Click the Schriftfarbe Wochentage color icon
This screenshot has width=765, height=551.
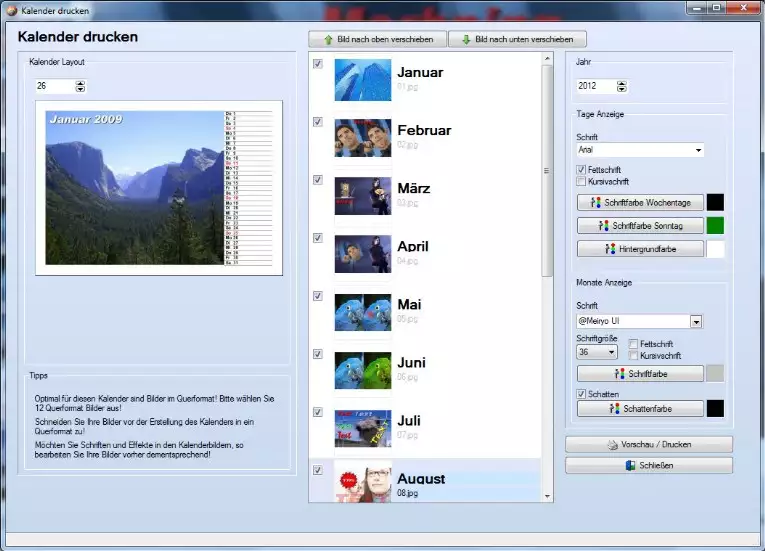[597, 202]
